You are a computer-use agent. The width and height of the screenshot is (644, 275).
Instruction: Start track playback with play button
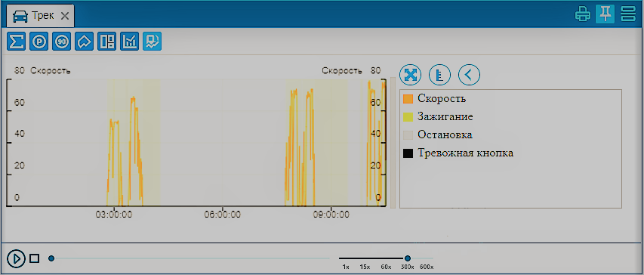pyautogui.click(x=17, y=258)
